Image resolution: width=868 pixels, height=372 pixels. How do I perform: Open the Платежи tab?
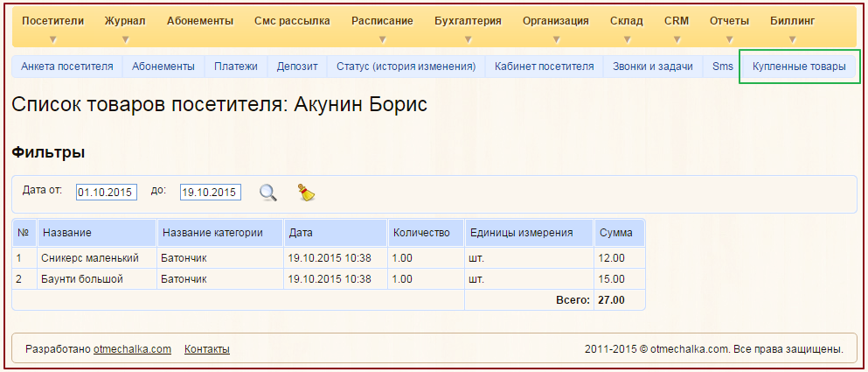click(236, 67)
